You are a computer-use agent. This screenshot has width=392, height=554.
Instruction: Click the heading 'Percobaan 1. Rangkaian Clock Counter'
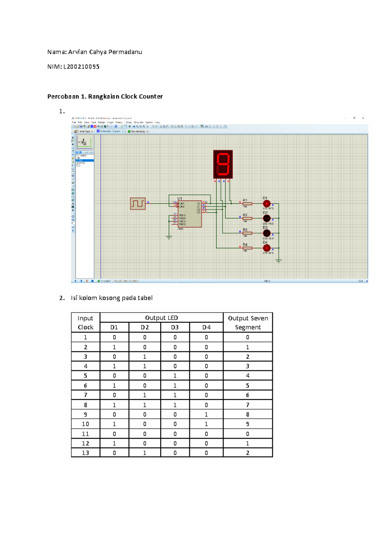pyautogui.click(x=105, y=96)
